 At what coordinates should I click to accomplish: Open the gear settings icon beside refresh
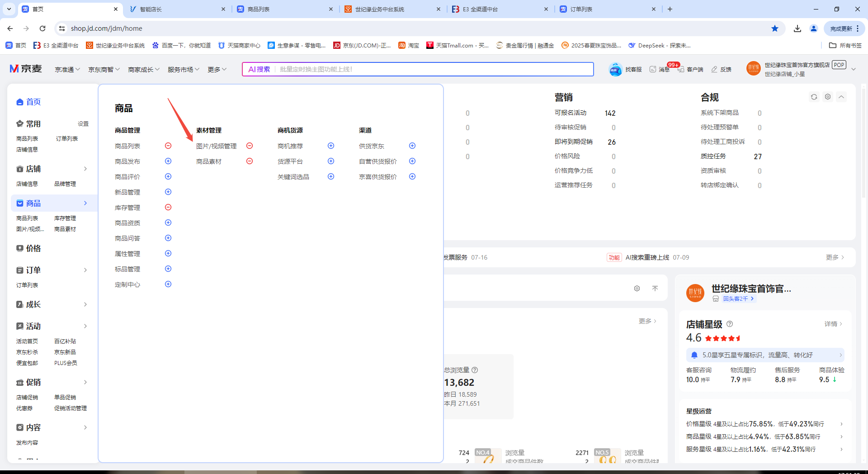827,97
